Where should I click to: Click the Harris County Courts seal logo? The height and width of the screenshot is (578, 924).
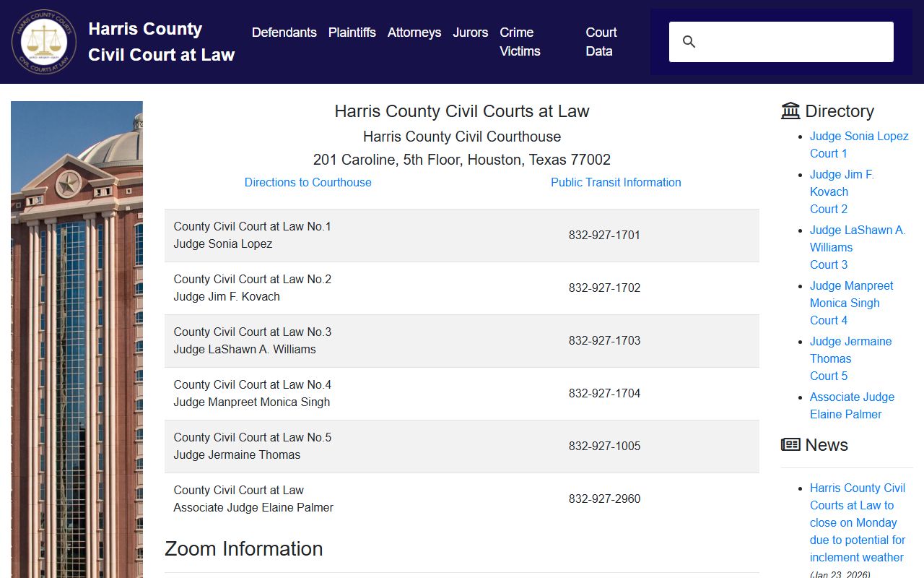point(44,42)
